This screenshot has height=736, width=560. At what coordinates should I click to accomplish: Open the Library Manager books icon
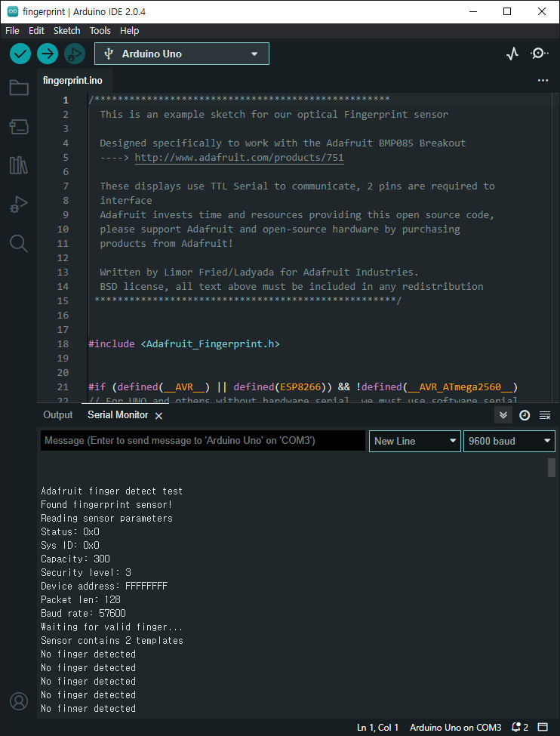(x=19, y=165)
